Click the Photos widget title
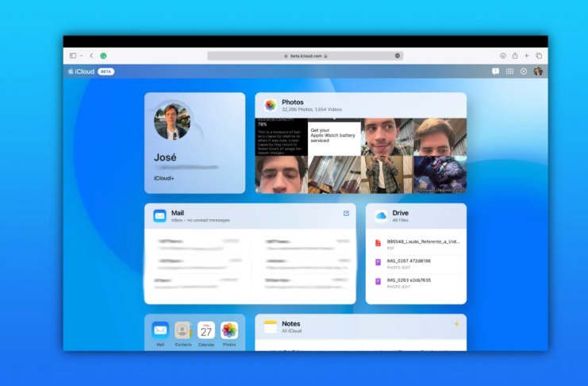 point(293,102)
